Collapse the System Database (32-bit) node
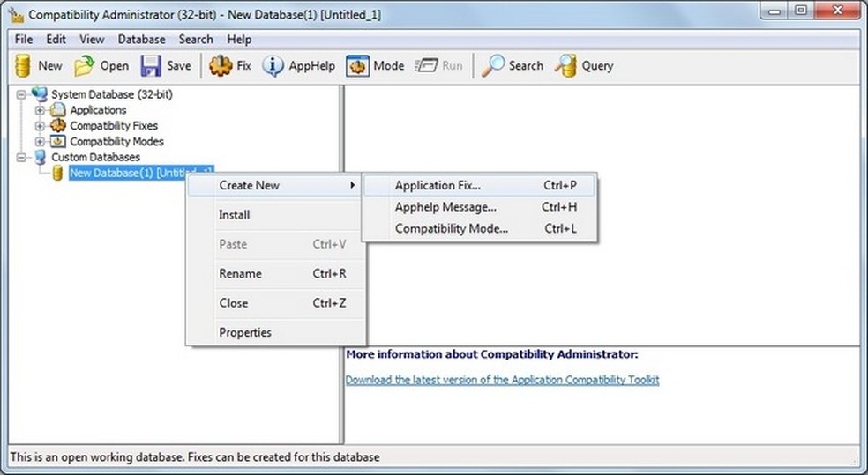The width and height of the screenshot is (868, 475). coord(21,94)
